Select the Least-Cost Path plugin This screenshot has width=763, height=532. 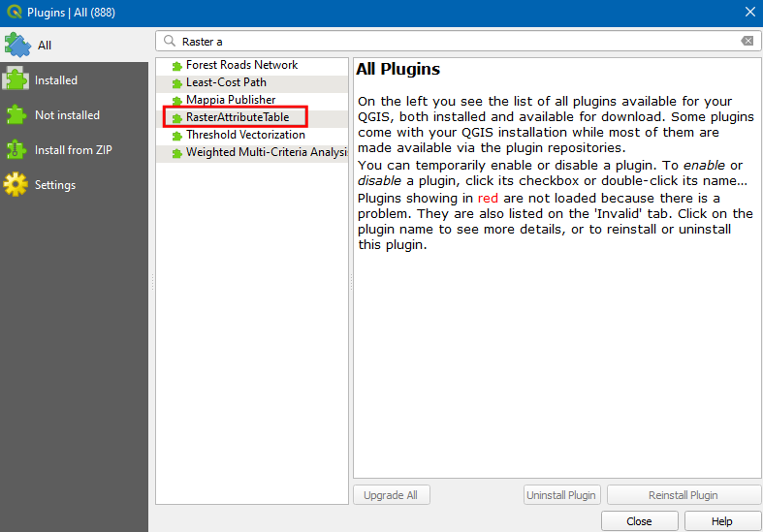click(226, 83)
